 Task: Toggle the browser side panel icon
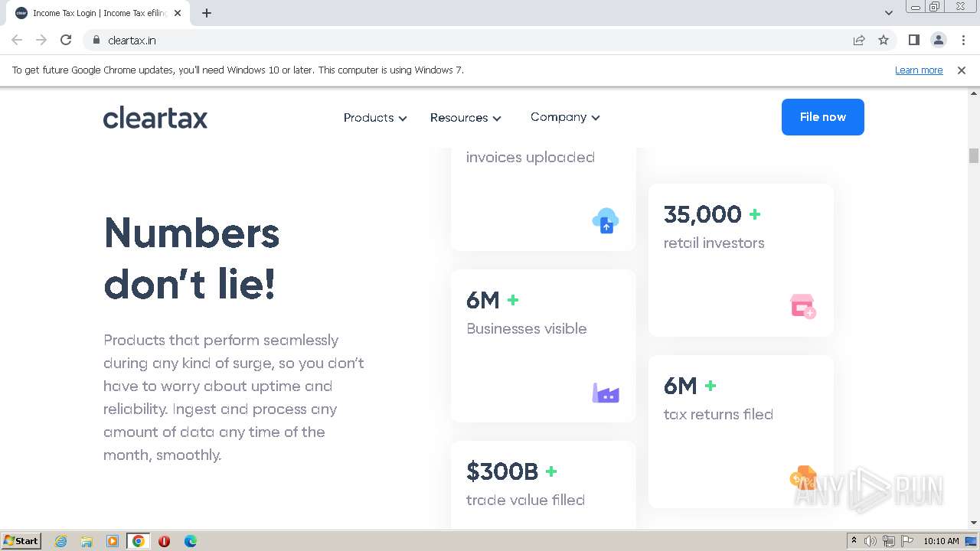(x=913, y=40)
